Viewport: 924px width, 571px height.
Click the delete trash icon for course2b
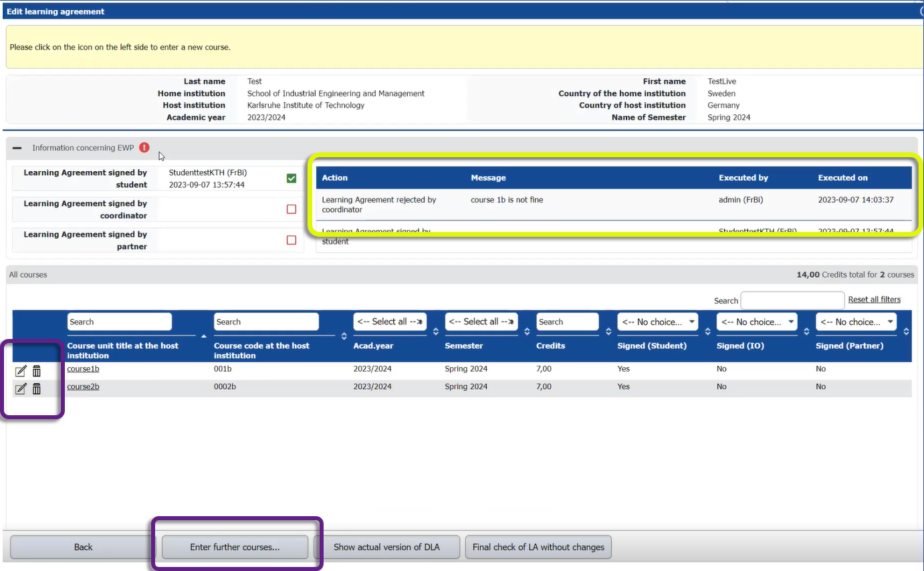click(37, 388)
